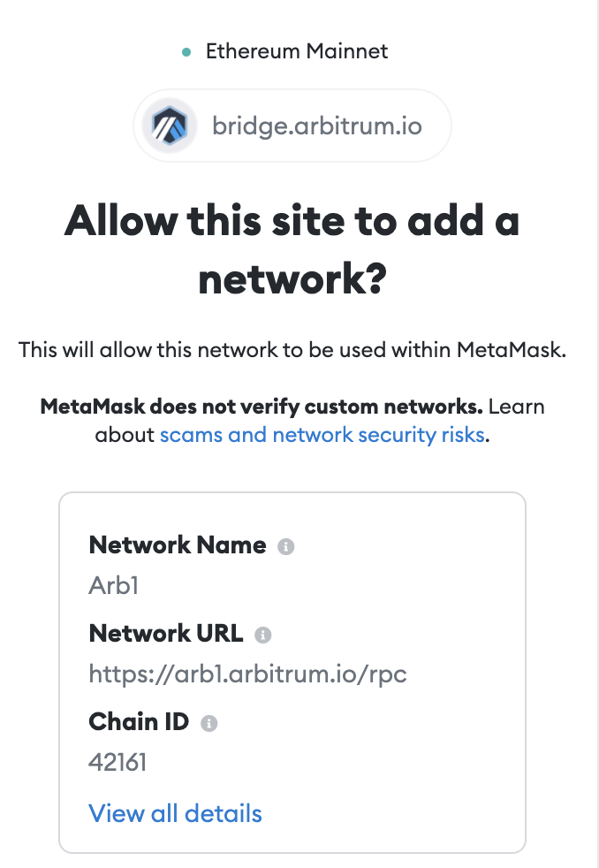The image size is (599, 868).
Task: Click the 42161 chain ID value
Action: pos(118,762)
